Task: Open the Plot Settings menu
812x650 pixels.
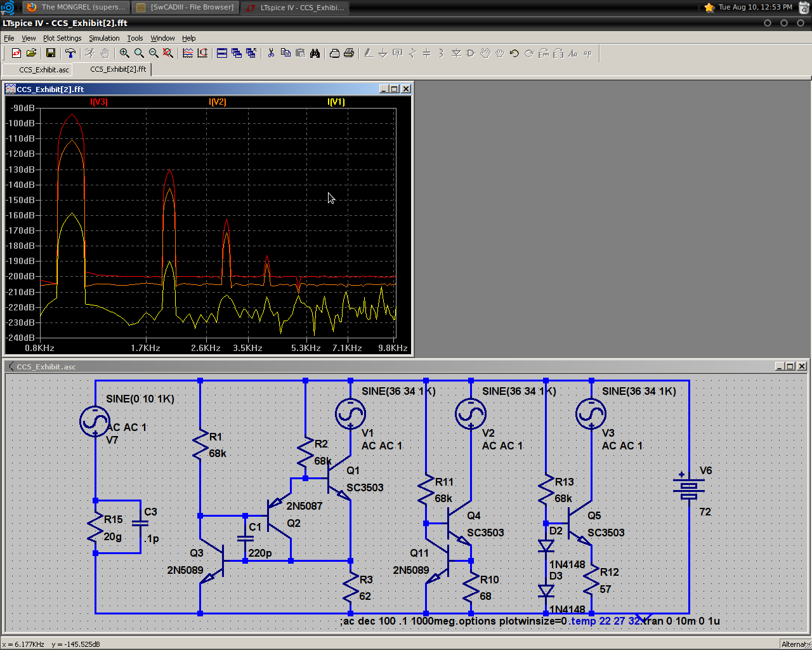Action: coord(62,38)
